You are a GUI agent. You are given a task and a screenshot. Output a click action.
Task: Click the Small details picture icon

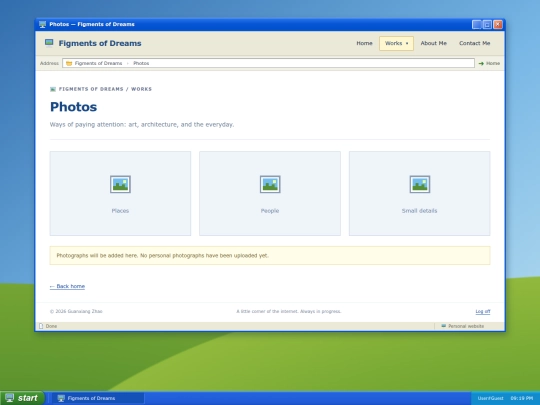tap(420, 184)
